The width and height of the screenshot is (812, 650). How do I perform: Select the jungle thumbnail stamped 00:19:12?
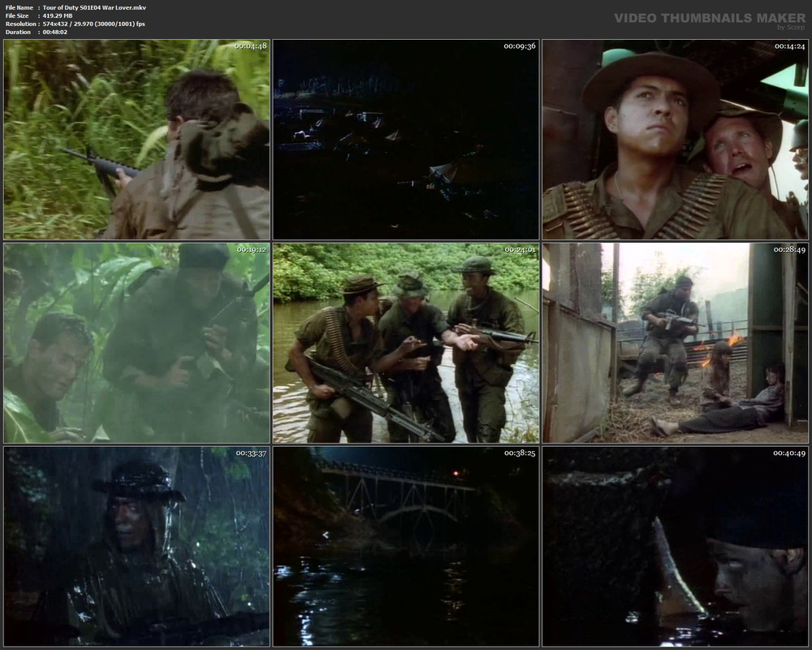coord(136,343)
